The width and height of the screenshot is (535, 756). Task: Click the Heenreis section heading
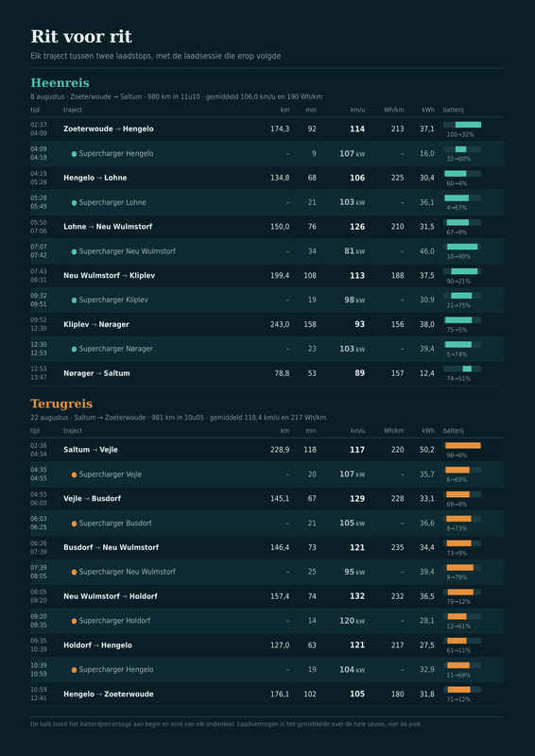click(60, 83)
